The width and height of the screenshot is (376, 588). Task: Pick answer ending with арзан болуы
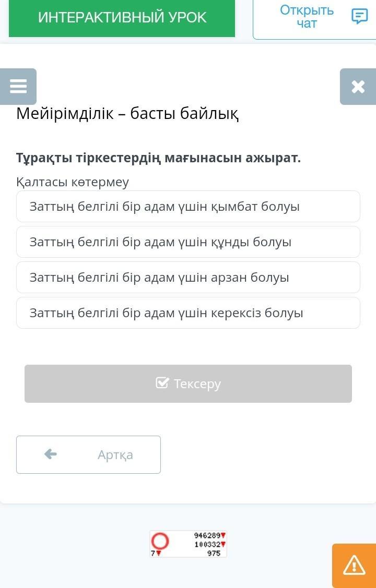(x=188, y=278)
